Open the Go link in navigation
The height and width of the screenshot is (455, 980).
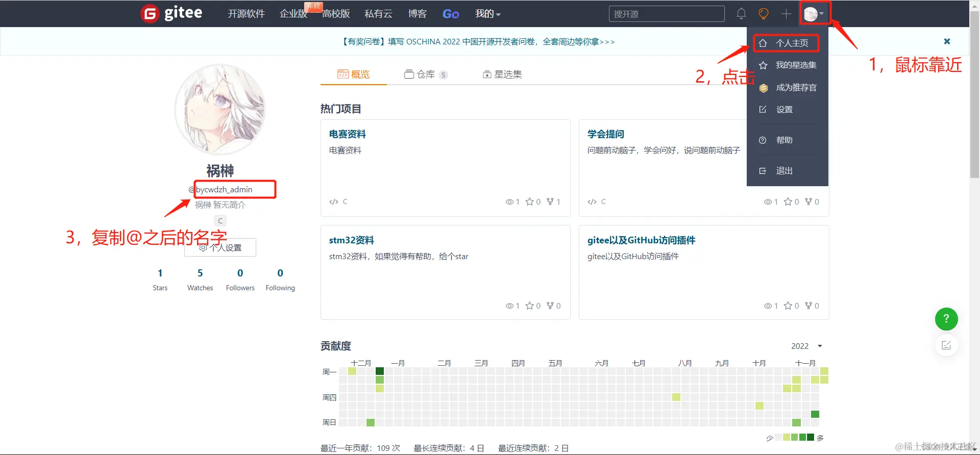click(x=451, y=14)
